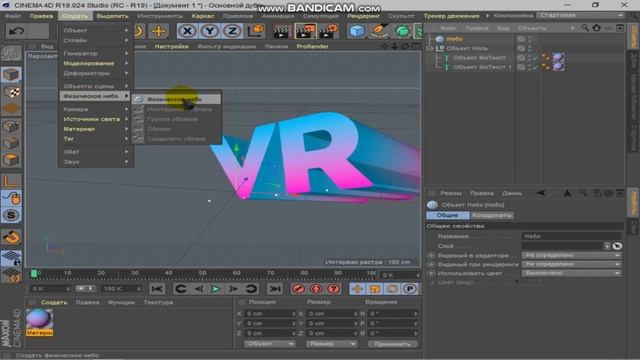Click the Attribute Manager up arrow

click(567, 193)
